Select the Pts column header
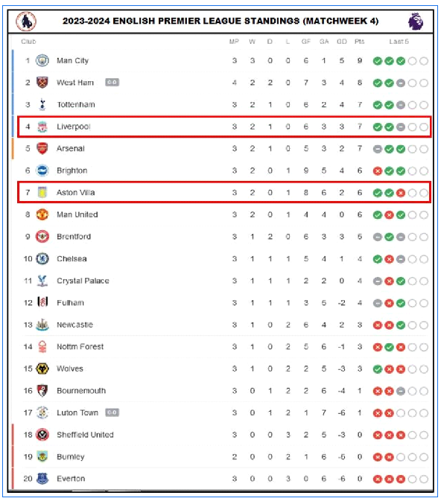 pyautogui.click(x=359, y=42)
